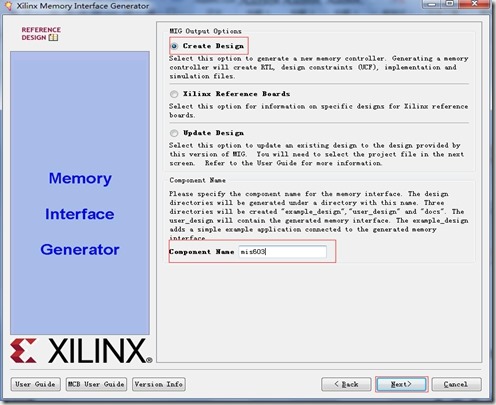Click the title bar lightbulb icon
This screenshot has width=496, height=405.
click(8, 6)
